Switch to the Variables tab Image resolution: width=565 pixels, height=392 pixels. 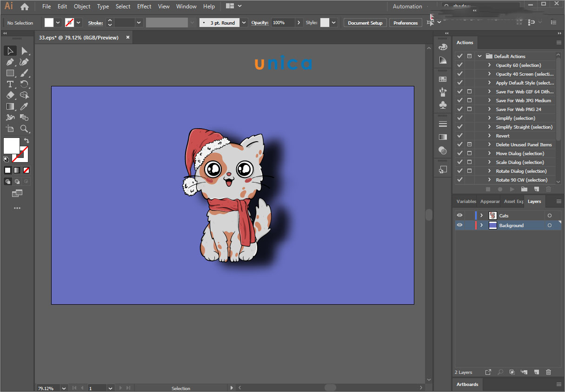point(466,201)
